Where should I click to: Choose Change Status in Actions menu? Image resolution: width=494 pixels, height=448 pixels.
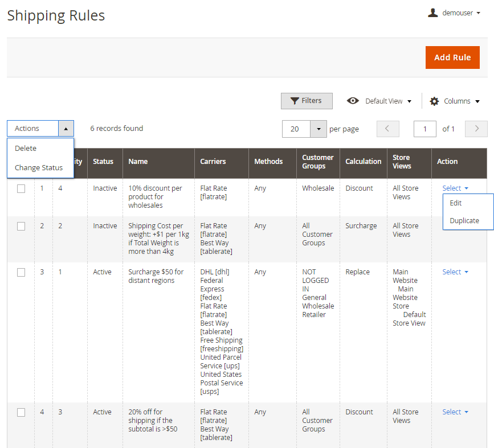click(x=39, y=168)
